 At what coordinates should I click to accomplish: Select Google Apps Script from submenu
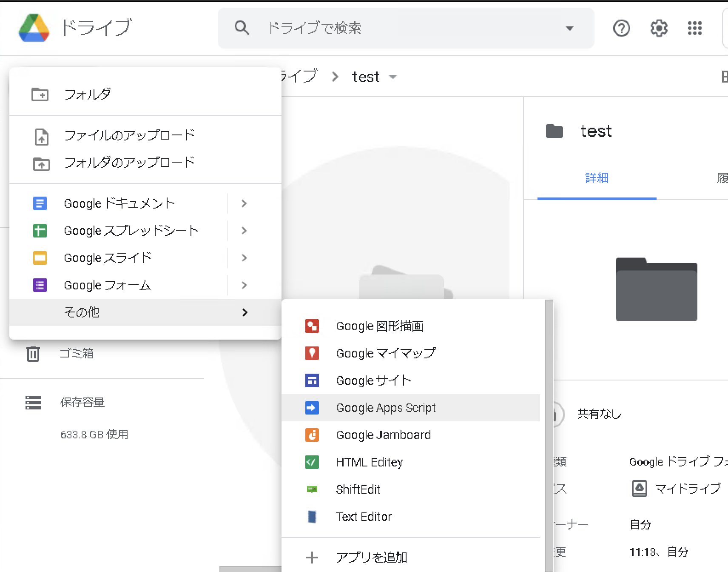pyautogui.click(x=411, y=408)
